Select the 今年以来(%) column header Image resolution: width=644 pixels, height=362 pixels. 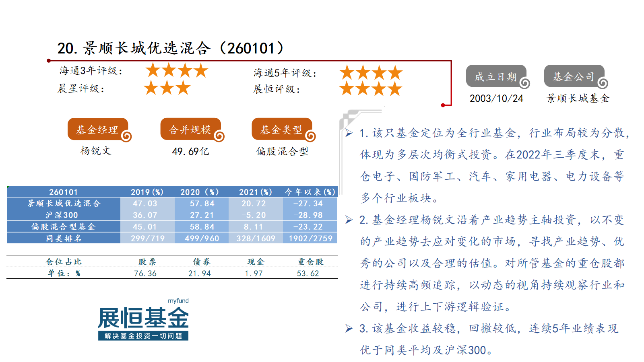[310, 192]
